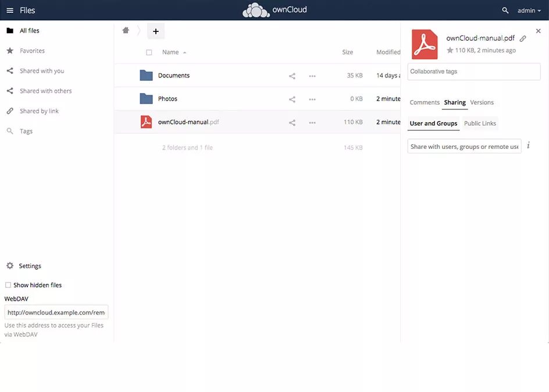Share ownCloud-manual.pdf from file row
Image resolution: width=549 pixels, height=392 pixels.
(292, 123)
